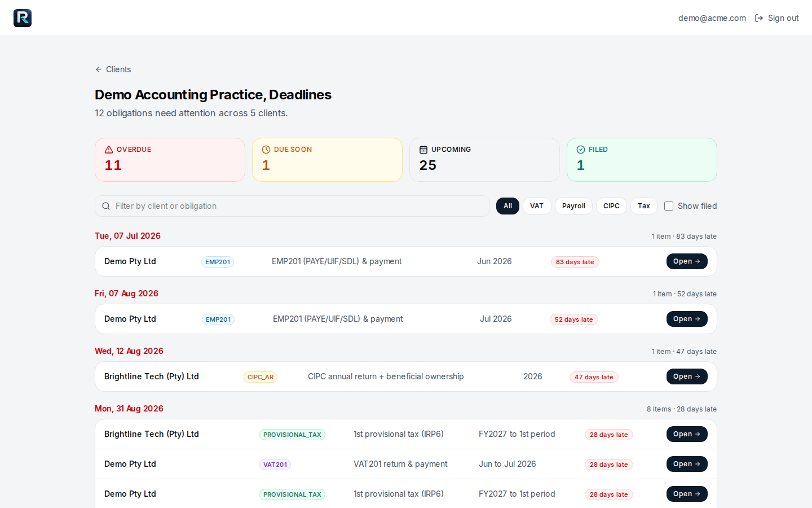The height and width of the screenshot is (508, 812).
Task: Click the back arrow beside Clients
Action: point(99,69)
